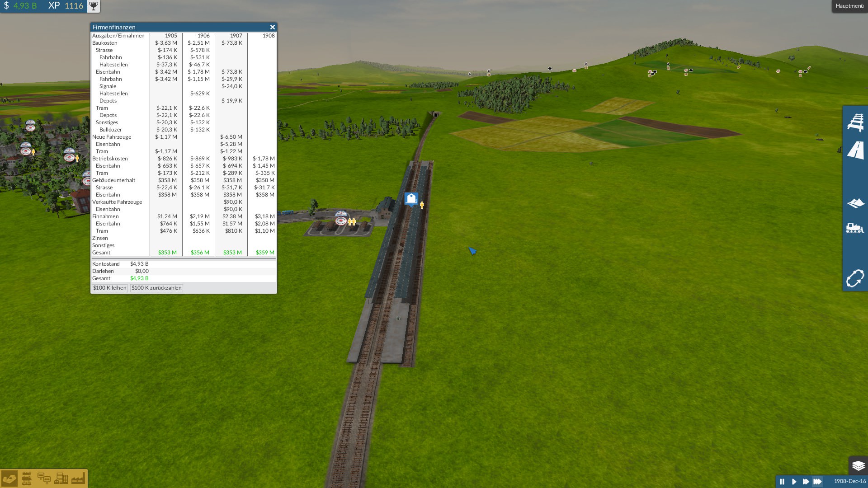Open the industries list icon

[x=78, y=478]
